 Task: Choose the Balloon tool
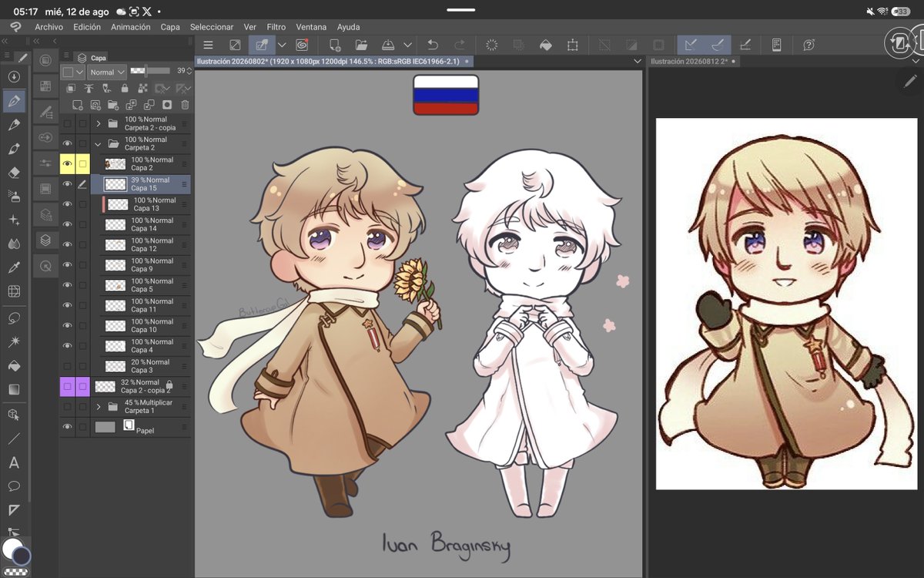(14, 486)
